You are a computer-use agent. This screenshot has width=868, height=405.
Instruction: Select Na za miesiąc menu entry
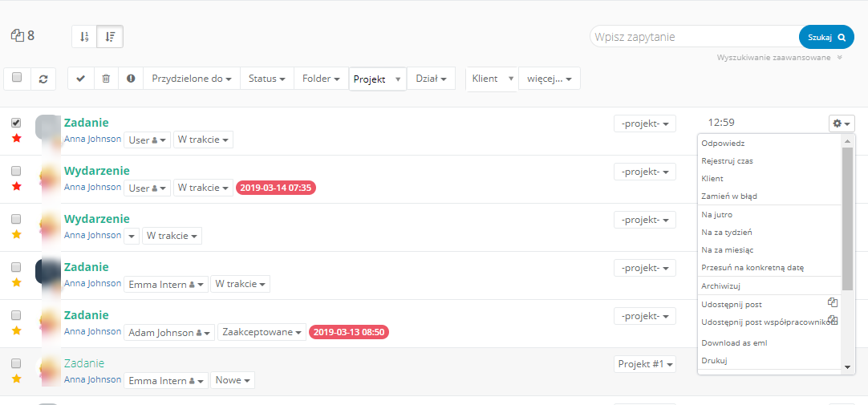click(x=769, y=249)
